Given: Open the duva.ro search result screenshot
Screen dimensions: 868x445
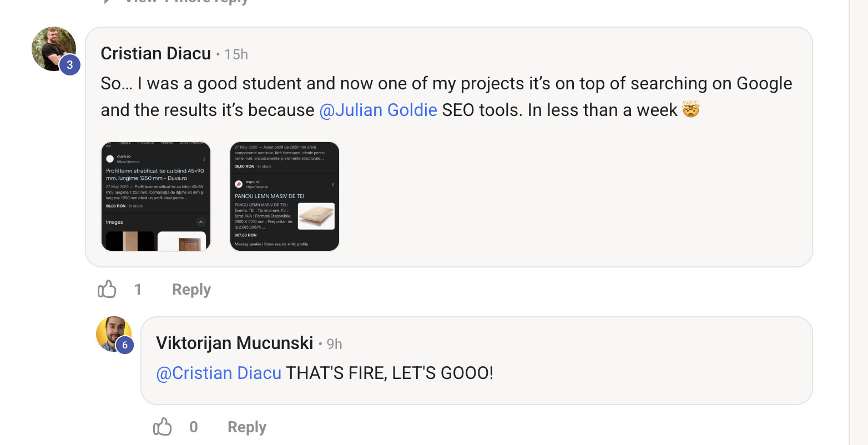Looking at the screenshot, I should coord(156,196).
